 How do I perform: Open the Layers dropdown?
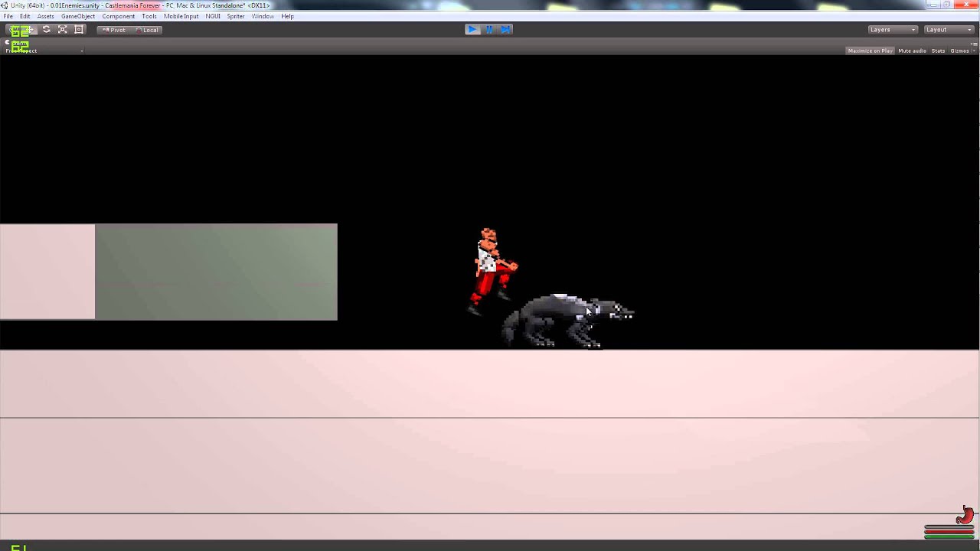click(x=892, y=30)
